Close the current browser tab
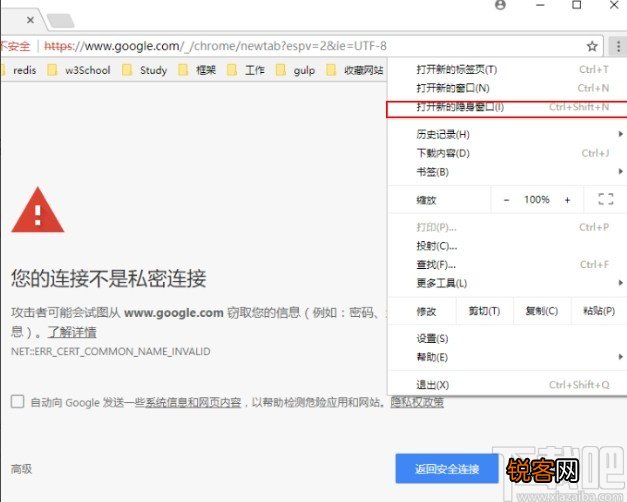The height and width of the screenshot is (502, 627). pyautogui.click(x=30, y=20)
